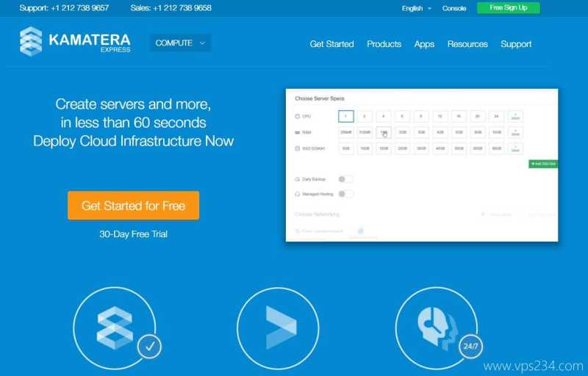Open the English language dropdown
This screenshot has height=376, width=588.
pyautogui.click(x=416, y=8)
